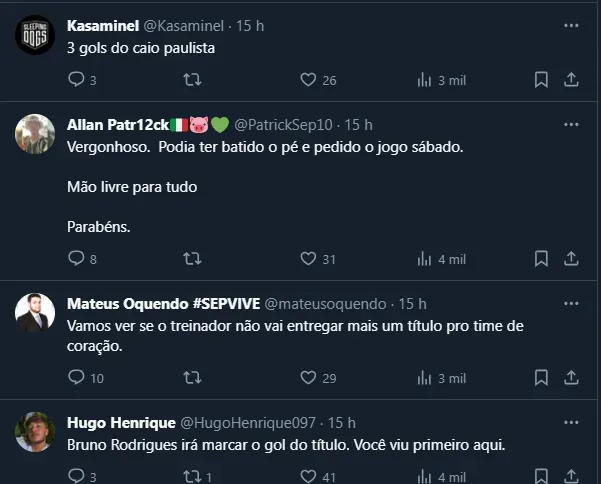Open more options on Kasaminel's tweet
Viewport: 601px width, 484px height.
point(571,25)
